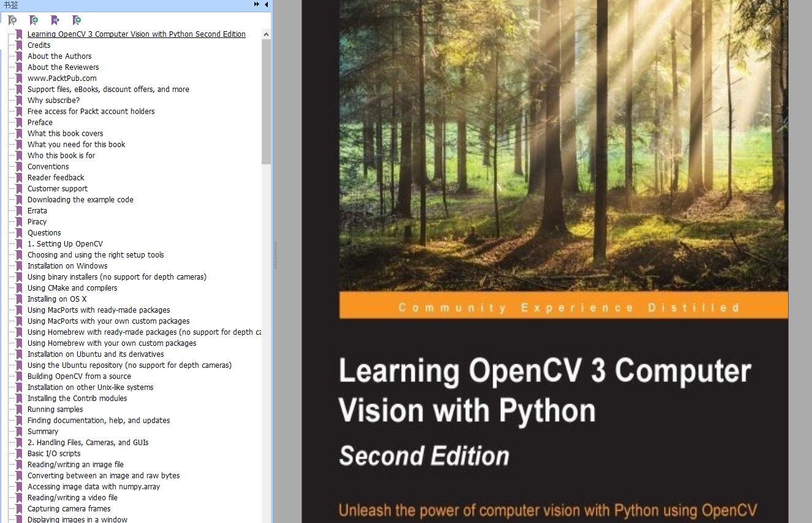The image size is (812, 523).
Task: Select Reading/writing a video file
Action: point(72,498)
